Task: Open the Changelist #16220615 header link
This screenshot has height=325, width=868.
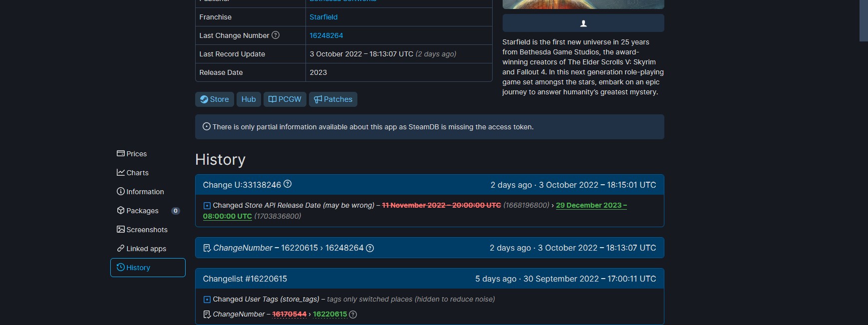Action: point(245,279)
